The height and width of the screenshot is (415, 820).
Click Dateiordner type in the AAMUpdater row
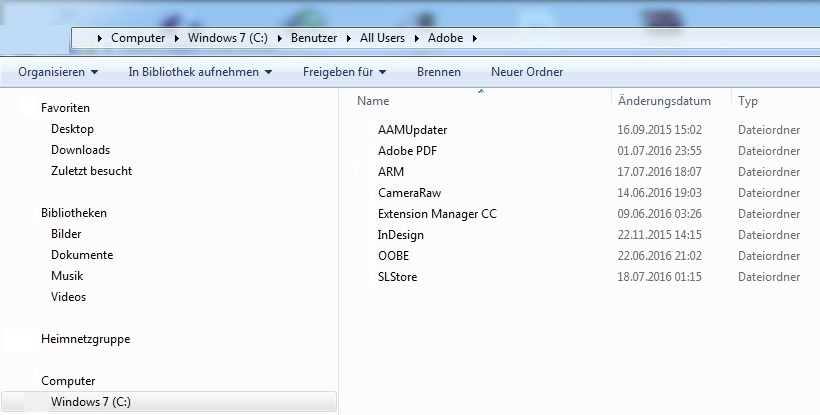[769, 130]
